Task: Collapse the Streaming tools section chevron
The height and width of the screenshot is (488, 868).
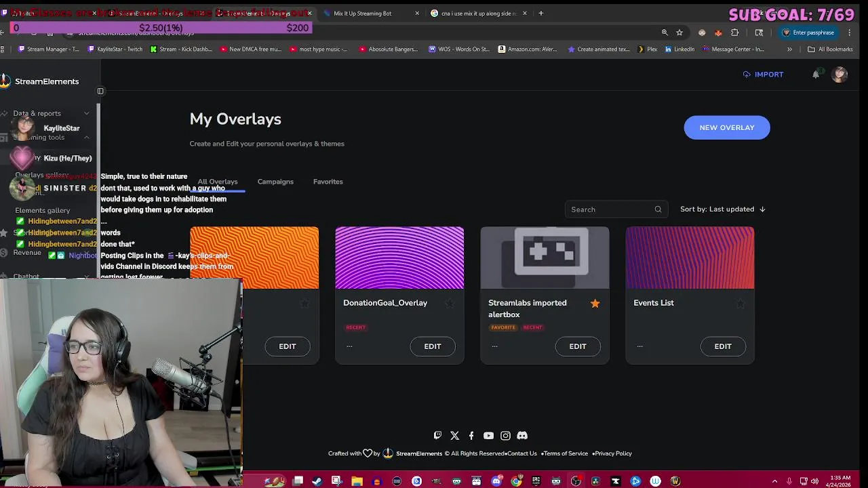Action: coord(86,138)
